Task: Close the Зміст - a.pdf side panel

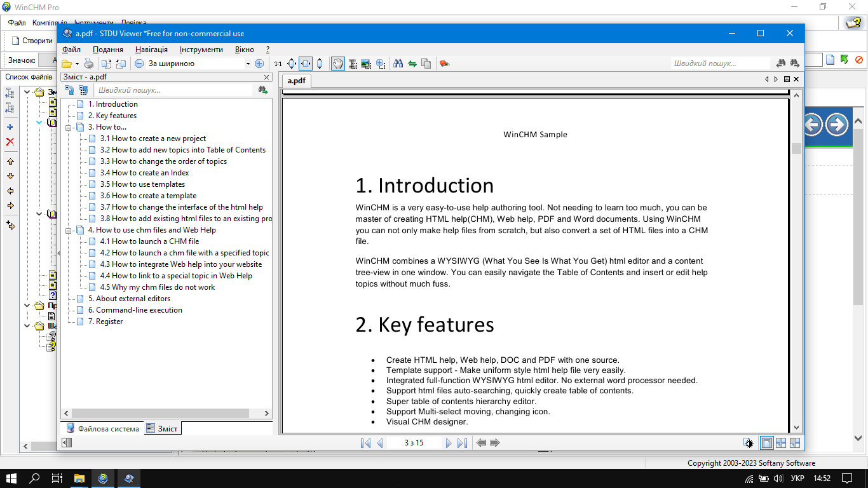Action: [x=267, y=77]
